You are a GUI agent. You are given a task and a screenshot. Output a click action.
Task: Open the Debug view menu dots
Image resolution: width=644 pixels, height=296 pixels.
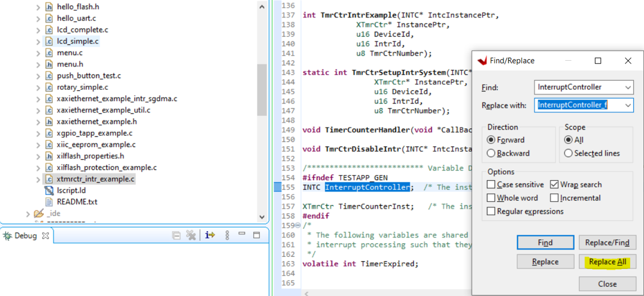227,235
